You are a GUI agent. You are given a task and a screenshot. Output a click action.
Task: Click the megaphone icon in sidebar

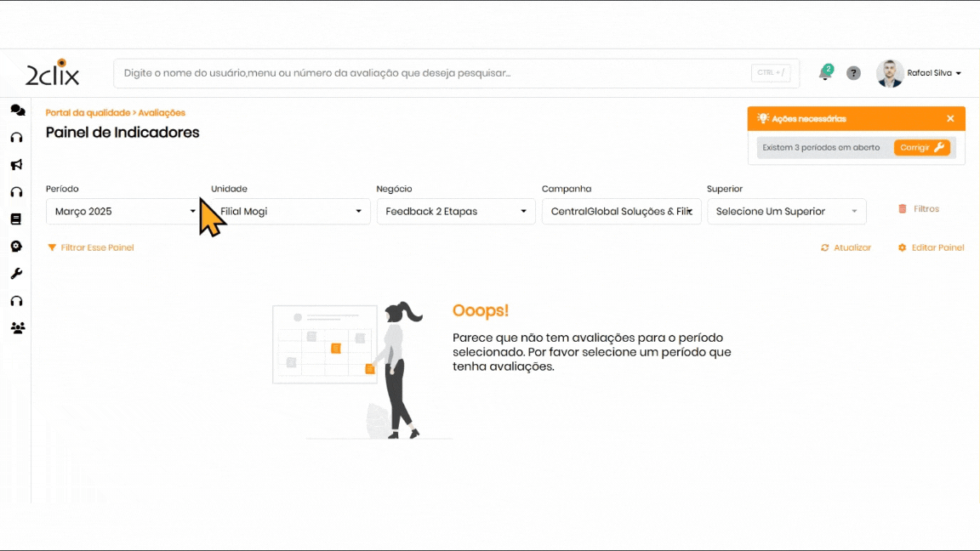(16, 165)
